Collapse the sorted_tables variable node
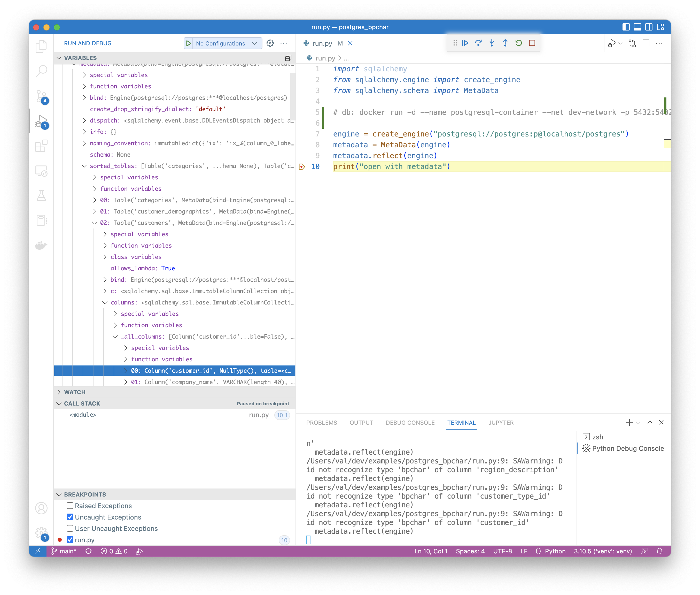Viewport: 700px width, 595px height. 84,166
